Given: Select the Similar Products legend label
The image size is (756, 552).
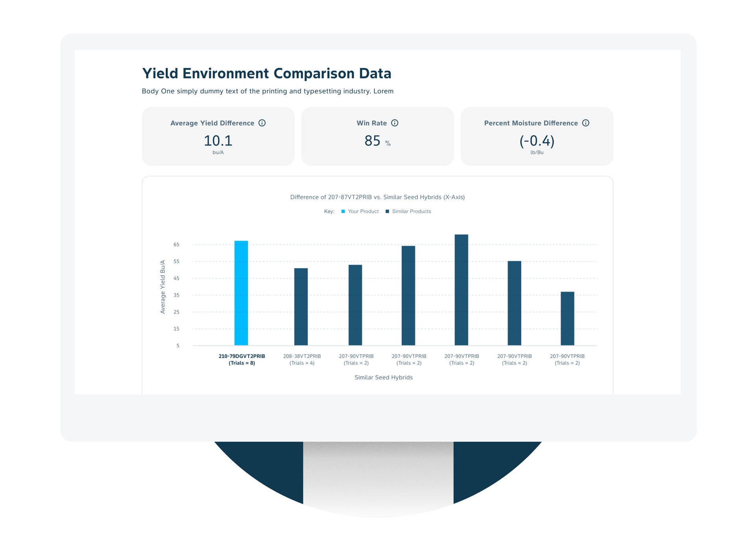Looking at the screenshot, I should click(x=411, y=212).
